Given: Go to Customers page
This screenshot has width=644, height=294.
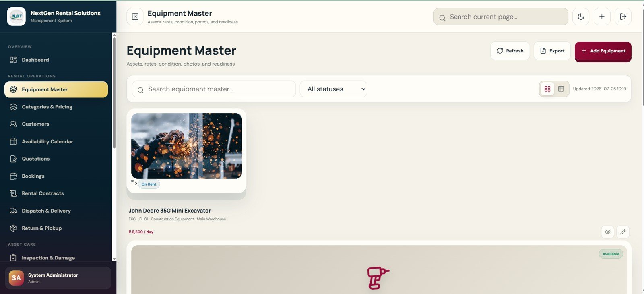Looking at the screenshot, I should 56,124.
